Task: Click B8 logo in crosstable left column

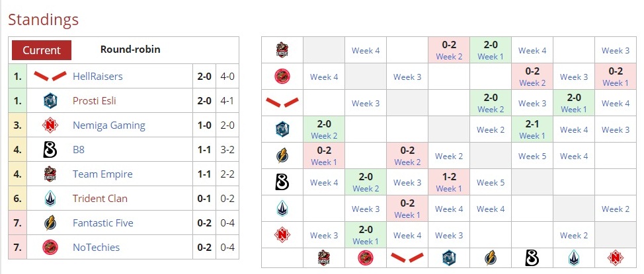Action: (x=282, y=182)
